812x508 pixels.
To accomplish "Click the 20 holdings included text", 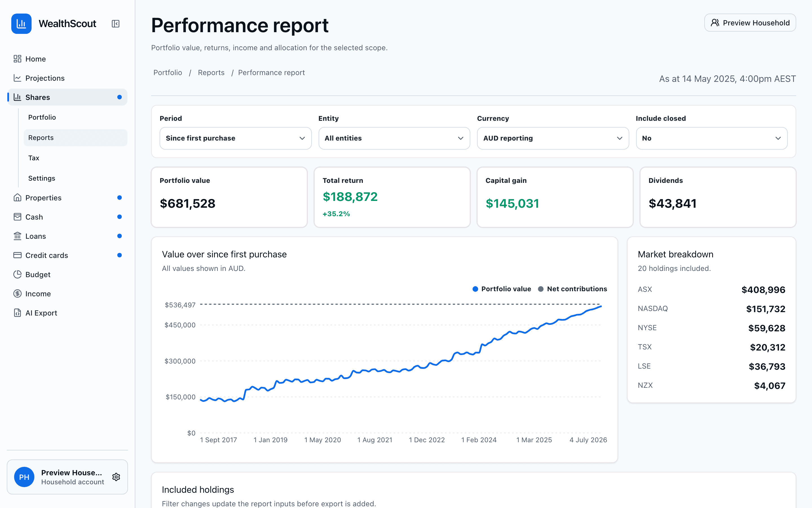I will pos(674,268).
